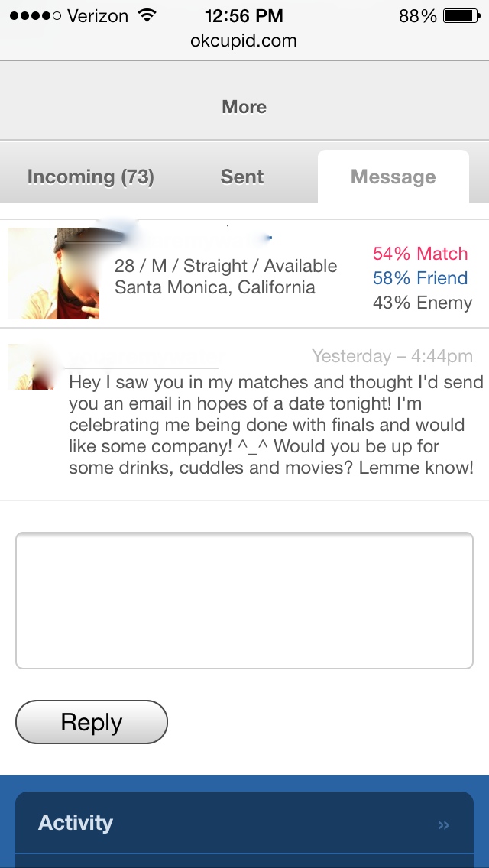Tap the 12:56 PM clock in status bar
The height and width of the screenshot is (868, 489).
click(244, 15)
